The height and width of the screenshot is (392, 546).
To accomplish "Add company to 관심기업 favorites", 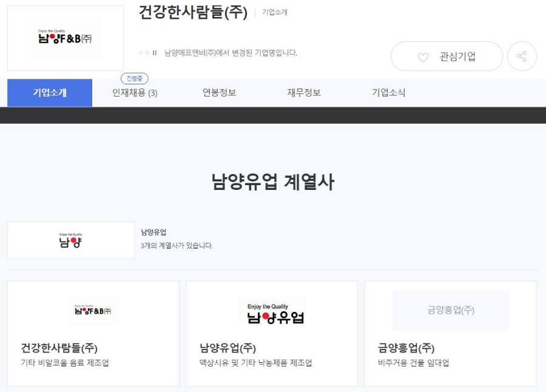I will click(447, 56).
